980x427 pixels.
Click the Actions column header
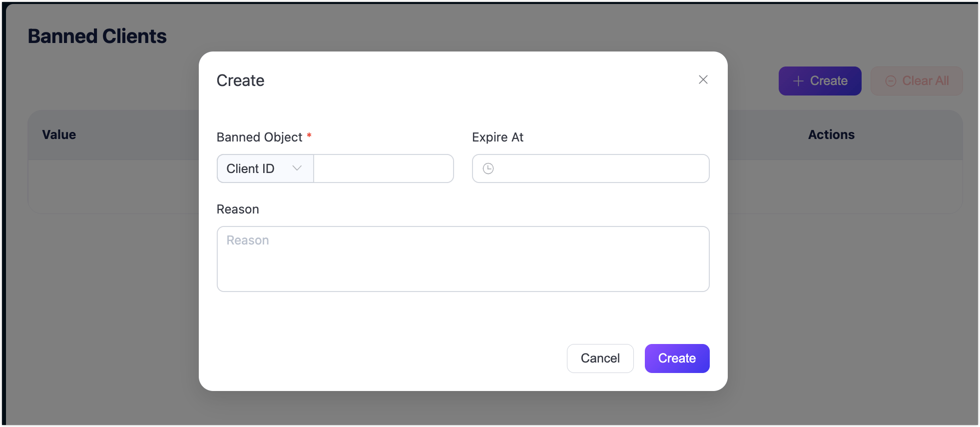[x=831, y=134]
